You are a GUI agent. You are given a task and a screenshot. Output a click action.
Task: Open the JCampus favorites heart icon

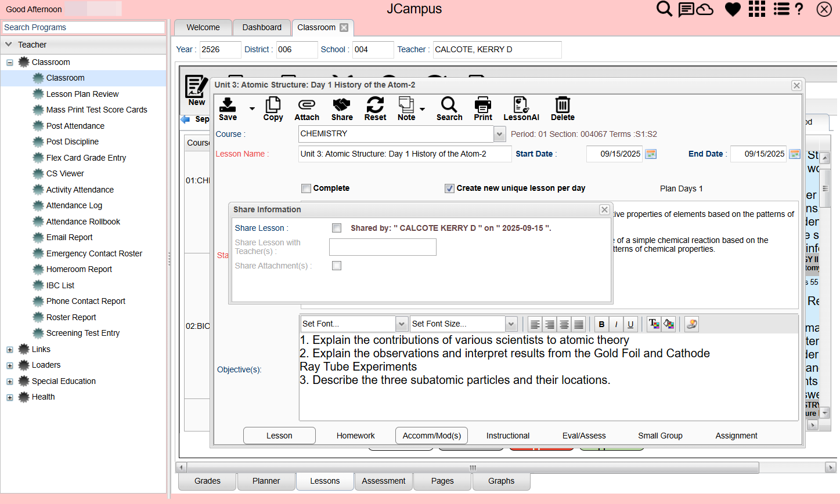733,9
